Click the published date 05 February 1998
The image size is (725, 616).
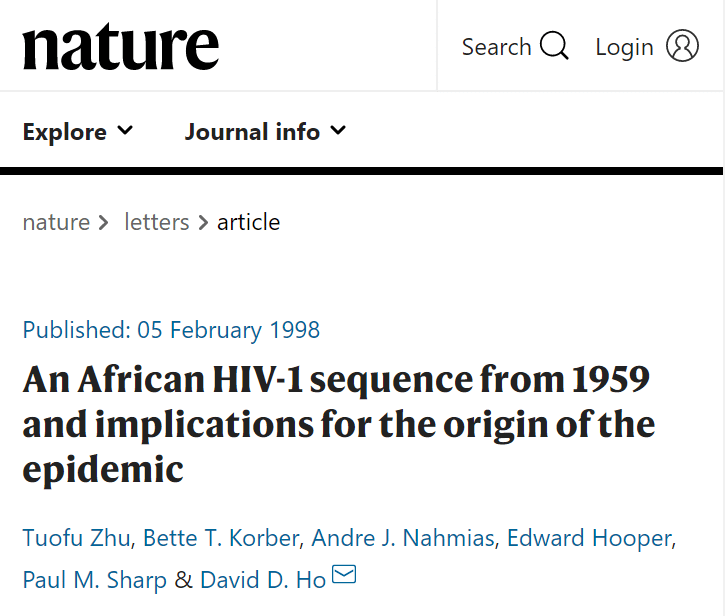pyautogui.click(x=245, y=330)
